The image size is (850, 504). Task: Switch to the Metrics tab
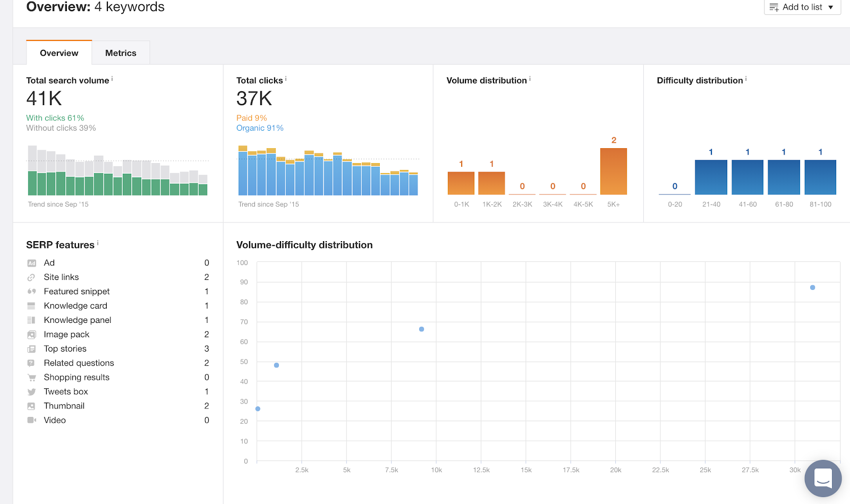click(x=121, y=53)
